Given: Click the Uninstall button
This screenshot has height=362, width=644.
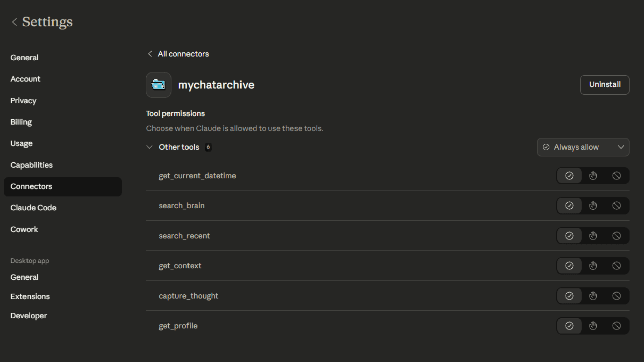Looking at the screenshot, I should click(x=604, y=85).
